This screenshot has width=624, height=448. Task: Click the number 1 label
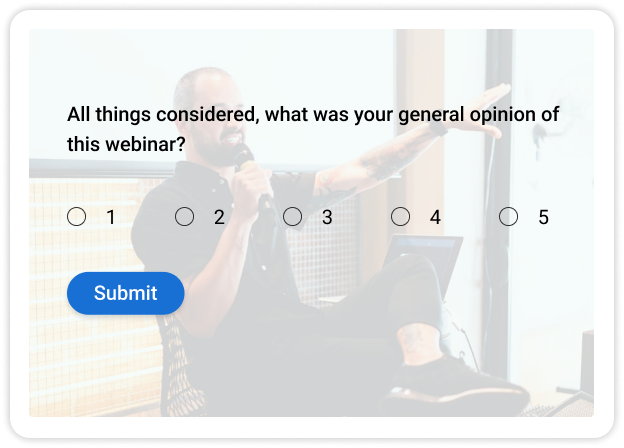(111, 217)
